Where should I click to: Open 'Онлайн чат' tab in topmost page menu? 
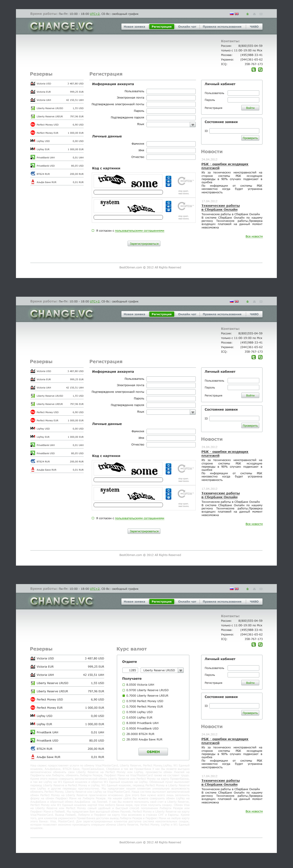click(x=187, y=27)
